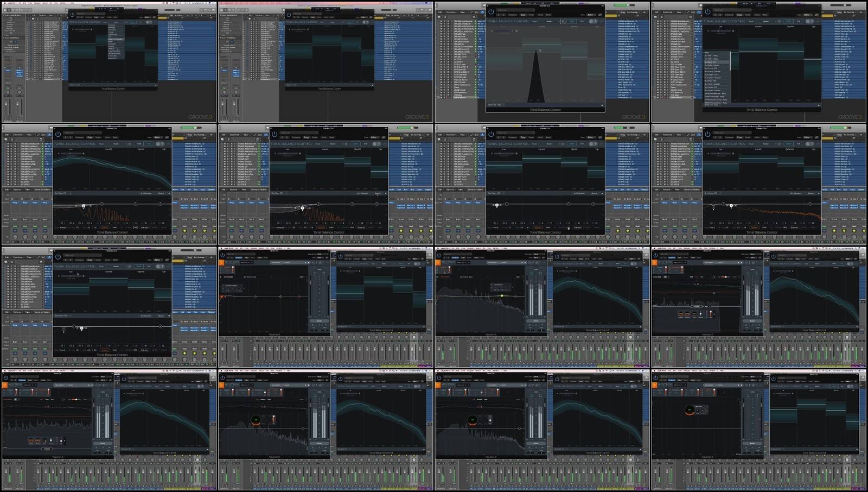Click the selected white EQ node in the fifth frame

[83, 206]
